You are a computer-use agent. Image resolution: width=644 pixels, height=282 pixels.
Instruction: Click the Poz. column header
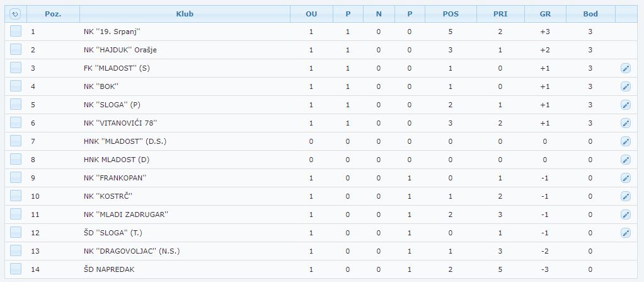tap(53, 14)
